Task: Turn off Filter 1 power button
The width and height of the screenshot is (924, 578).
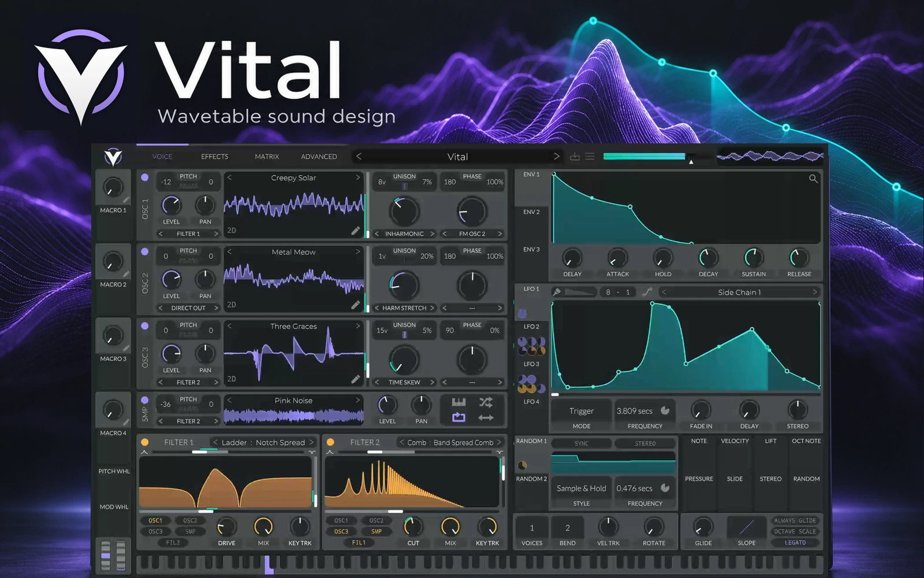Action: click(x=145, y=442)
